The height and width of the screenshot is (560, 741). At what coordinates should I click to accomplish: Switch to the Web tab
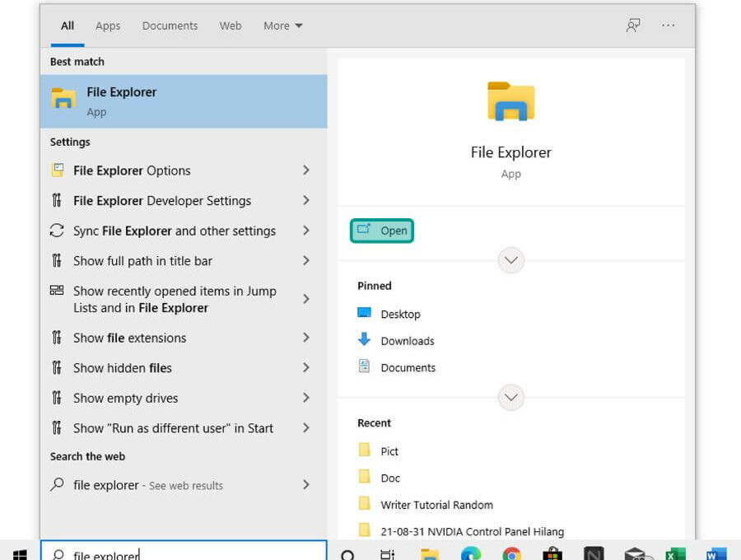(x=231, y=26)
